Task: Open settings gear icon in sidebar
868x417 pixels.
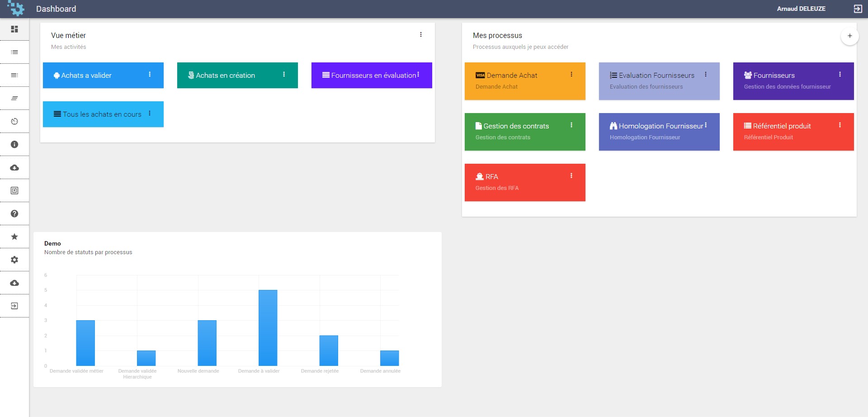Action: tap(14, 260)
